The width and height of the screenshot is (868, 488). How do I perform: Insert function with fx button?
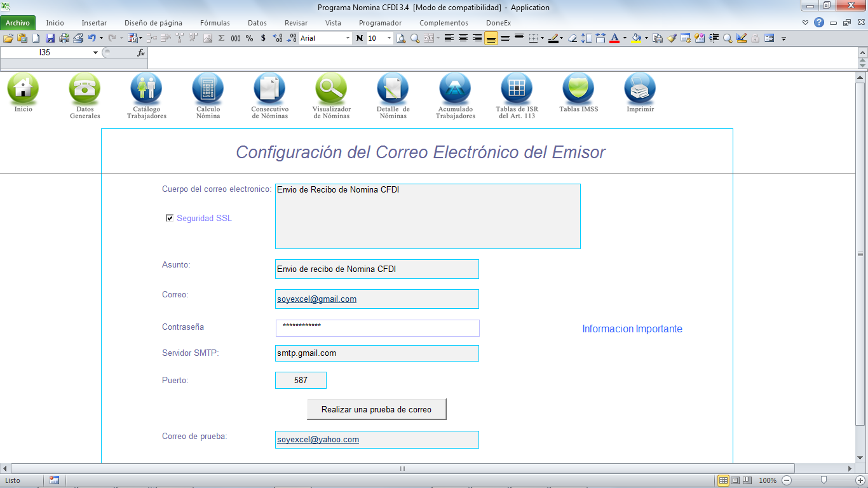(141, 53)
